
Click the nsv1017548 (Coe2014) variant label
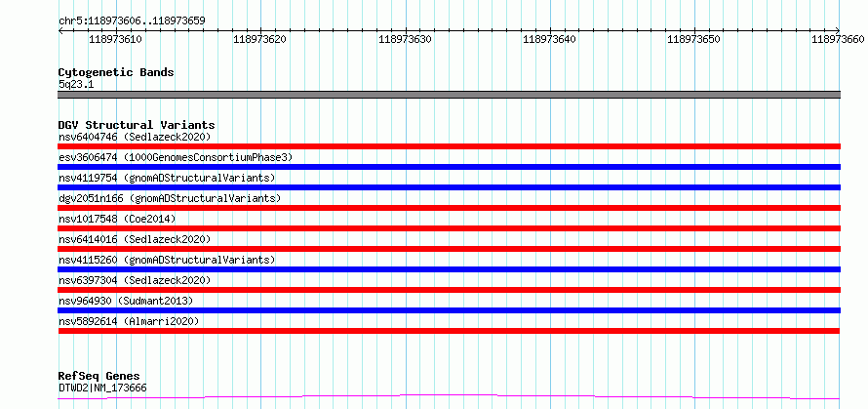click(117, 219)
